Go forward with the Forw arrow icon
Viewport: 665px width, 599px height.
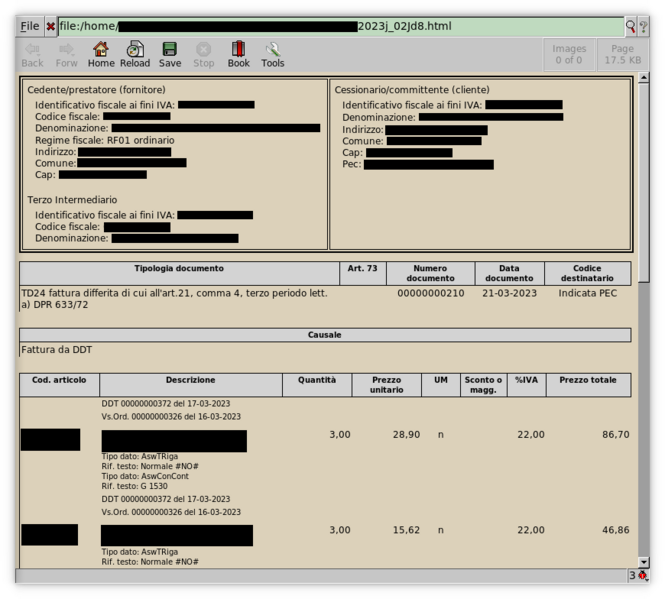coord(67,54)
